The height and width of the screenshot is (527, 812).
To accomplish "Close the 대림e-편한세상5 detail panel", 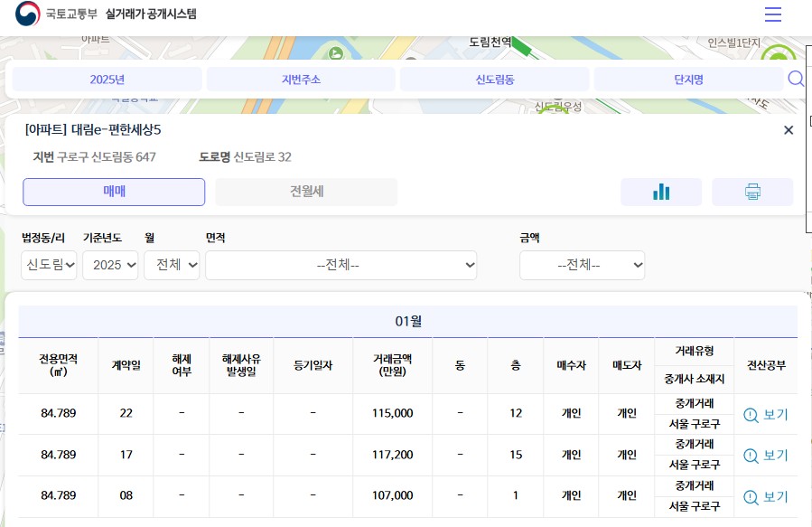I will tap(788, 129).
